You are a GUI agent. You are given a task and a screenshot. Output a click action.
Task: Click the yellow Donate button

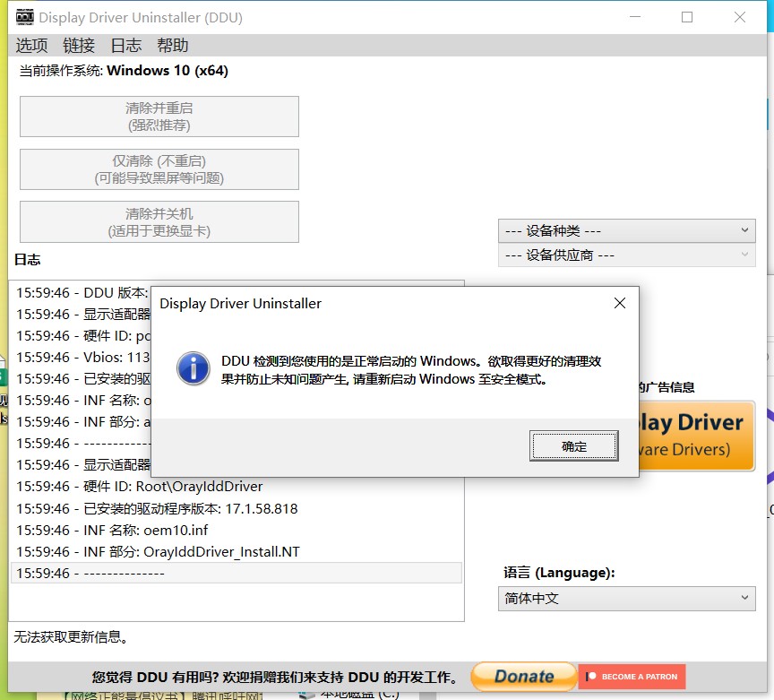[x=523, y=677]
